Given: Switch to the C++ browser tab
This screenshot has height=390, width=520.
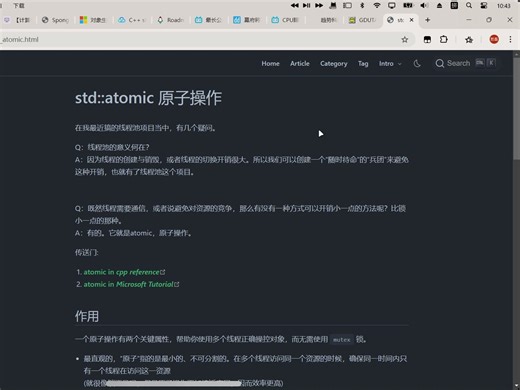Looking at the screenshot, I should [132, 20].
